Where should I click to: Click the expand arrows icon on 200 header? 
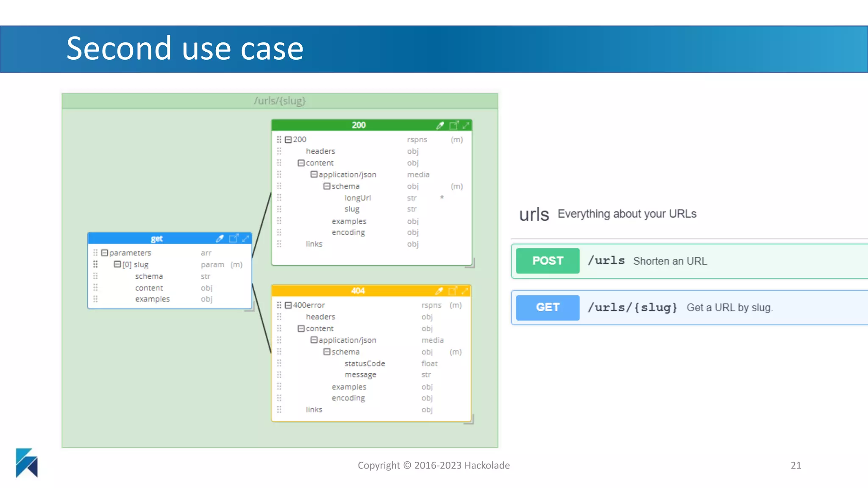[x=466, y=125]
